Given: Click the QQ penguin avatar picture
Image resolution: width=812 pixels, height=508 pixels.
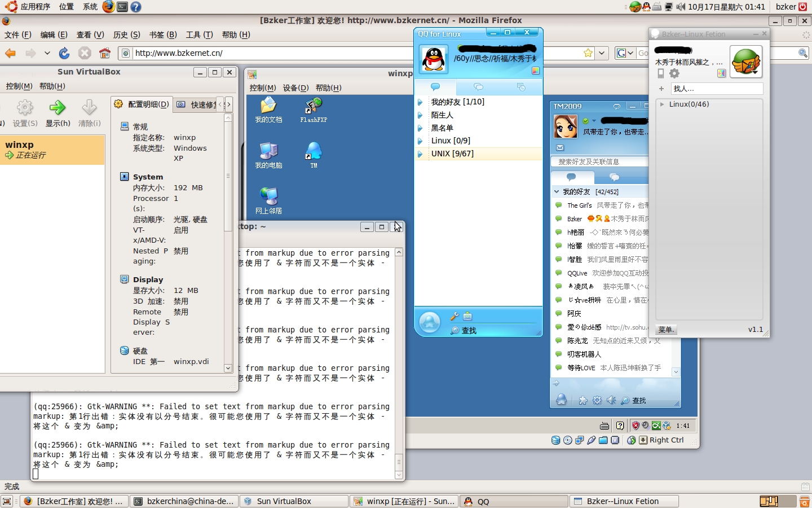Looking at the screenshot, I should (434, 59).
